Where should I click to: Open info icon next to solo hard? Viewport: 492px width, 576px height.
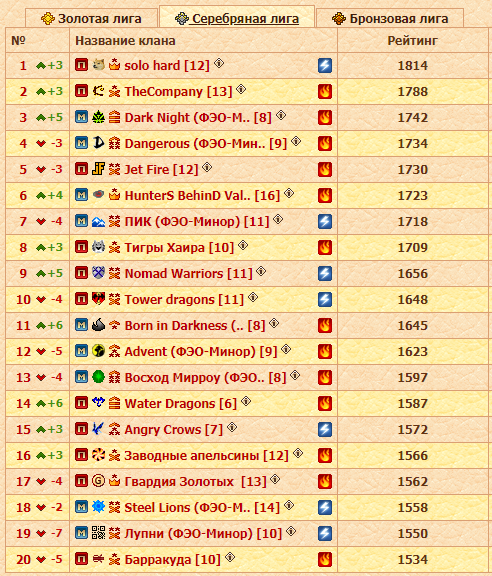pyautogui.click(x=219, y=63)
